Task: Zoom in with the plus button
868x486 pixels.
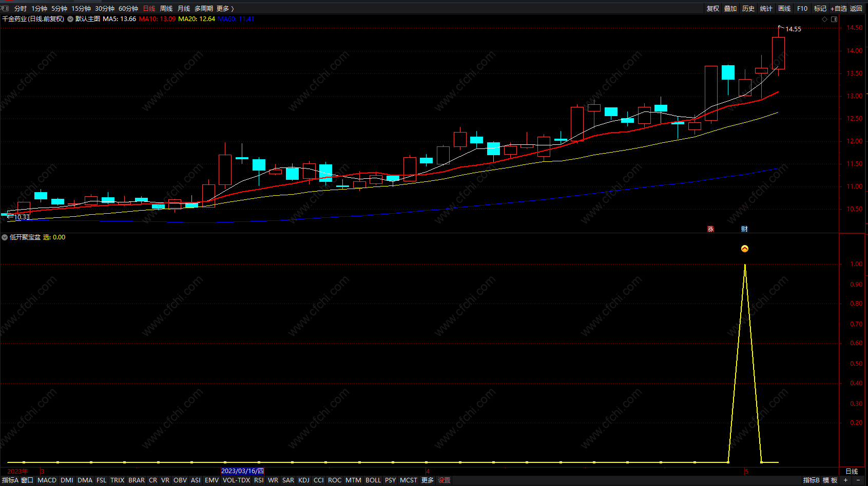Action: (845, 480)
